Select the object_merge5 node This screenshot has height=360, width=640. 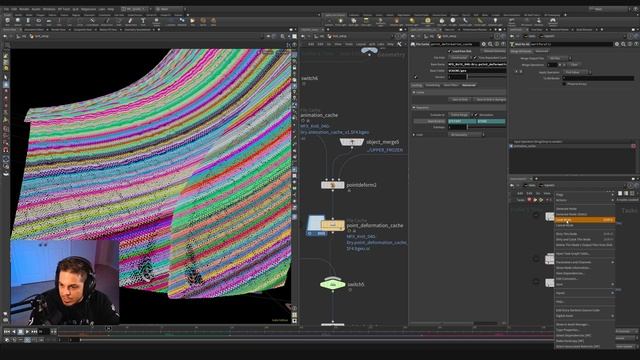(352, 142)
